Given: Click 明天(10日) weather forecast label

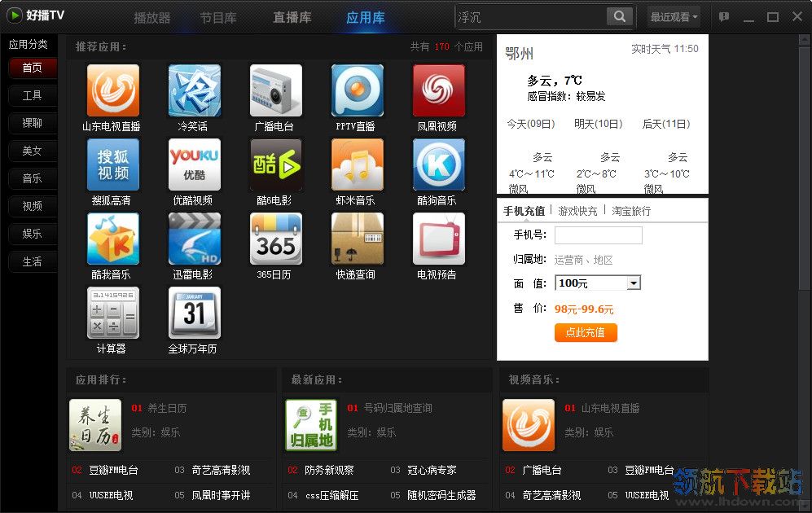Looking at the screenshot, I should point(598,125).
